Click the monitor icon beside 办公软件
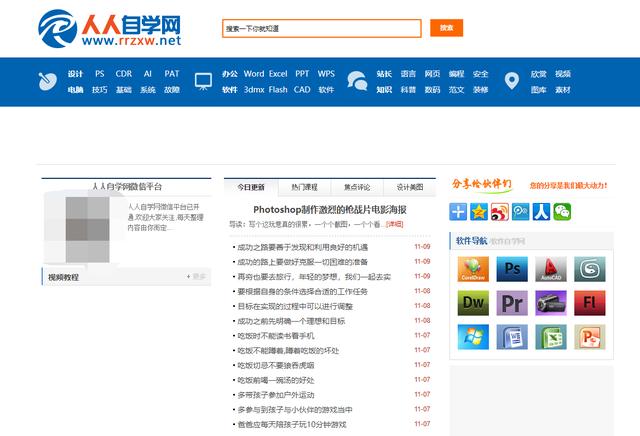Screen dimensions: 640x436 click(x=203, y=81)
